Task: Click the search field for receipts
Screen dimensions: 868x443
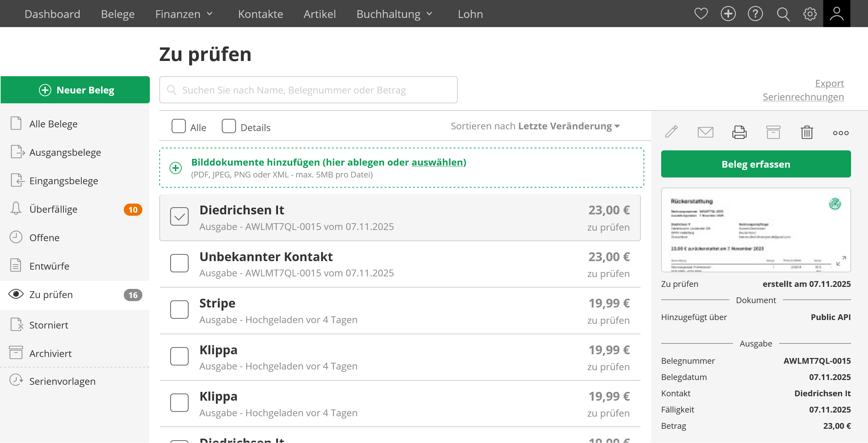Action: (x=309, y=90)
